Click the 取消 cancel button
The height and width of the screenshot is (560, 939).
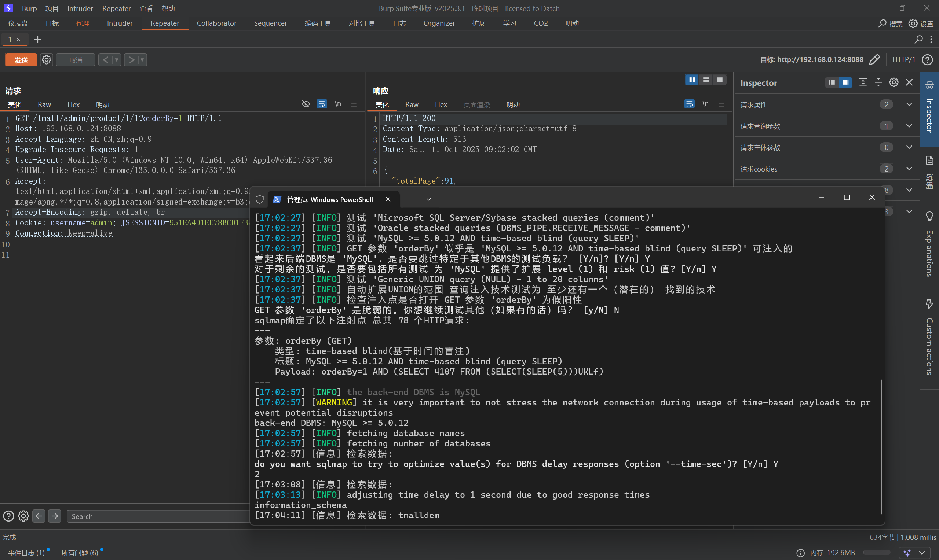(76, 60)
